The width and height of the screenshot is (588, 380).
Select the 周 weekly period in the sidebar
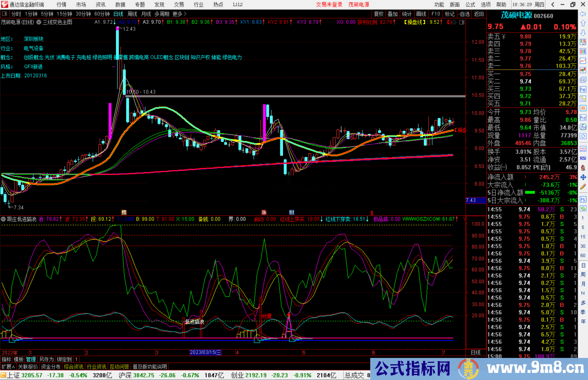point(583,274)
